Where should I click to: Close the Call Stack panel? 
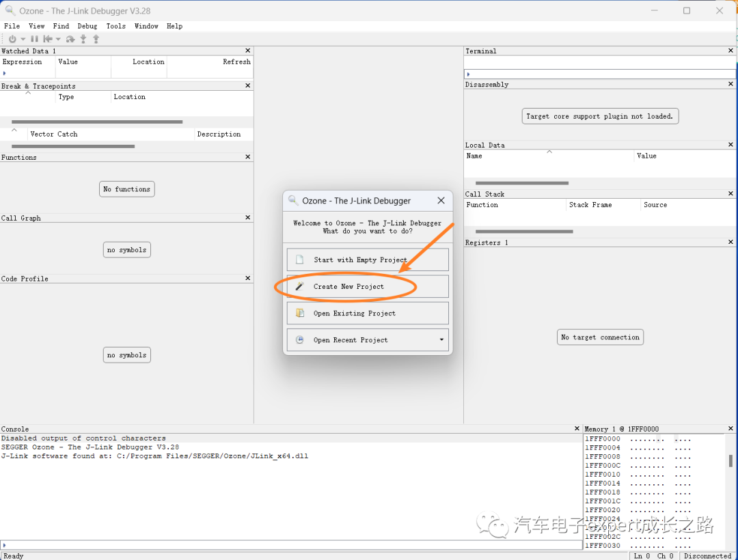pyautogui.click(x=731, y=194)
